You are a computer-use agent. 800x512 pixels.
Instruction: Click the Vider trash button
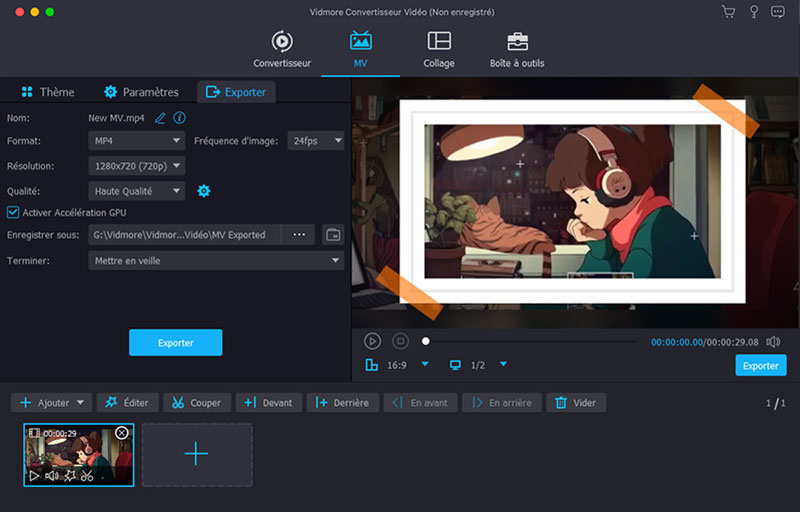coord(576,403)
